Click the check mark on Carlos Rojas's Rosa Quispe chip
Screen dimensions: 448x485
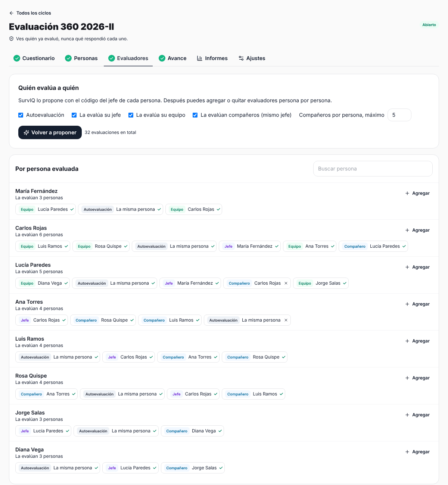pos(125,246)
